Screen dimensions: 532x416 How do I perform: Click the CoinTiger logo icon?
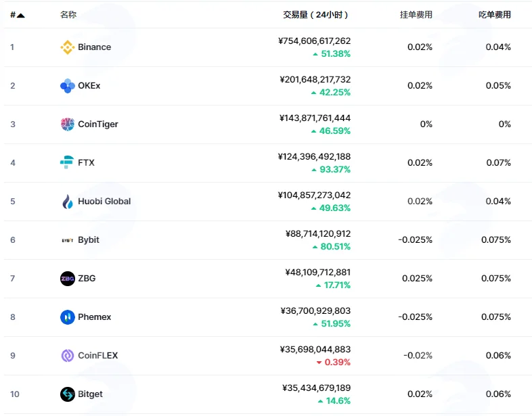click(x=68, y=124)
